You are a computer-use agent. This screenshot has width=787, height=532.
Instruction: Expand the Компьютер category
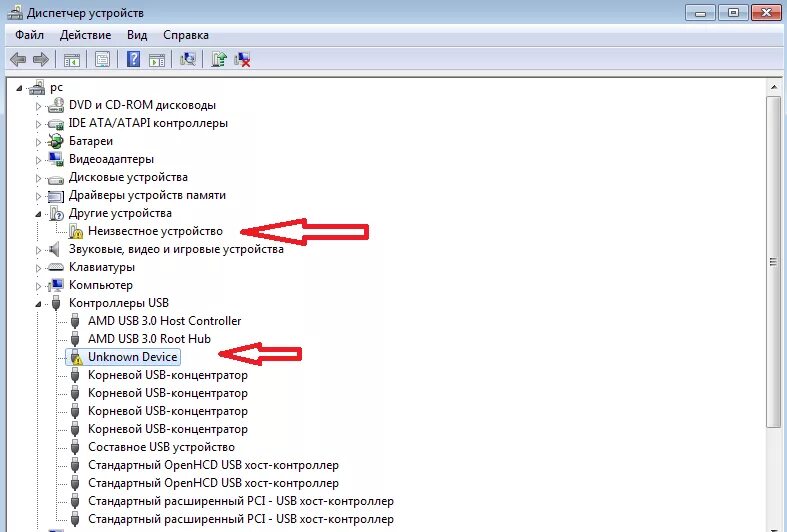point(38,286)
